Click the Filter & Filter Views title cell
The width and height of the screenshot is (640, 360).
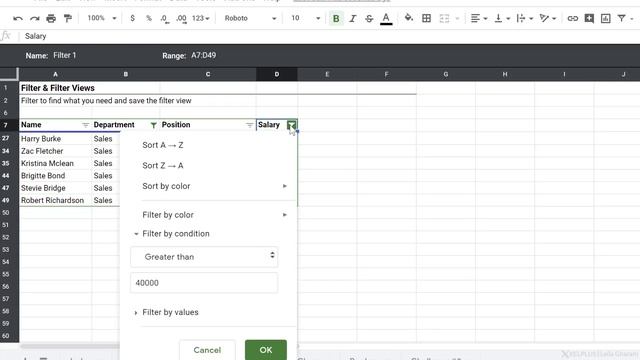(58, 88)
